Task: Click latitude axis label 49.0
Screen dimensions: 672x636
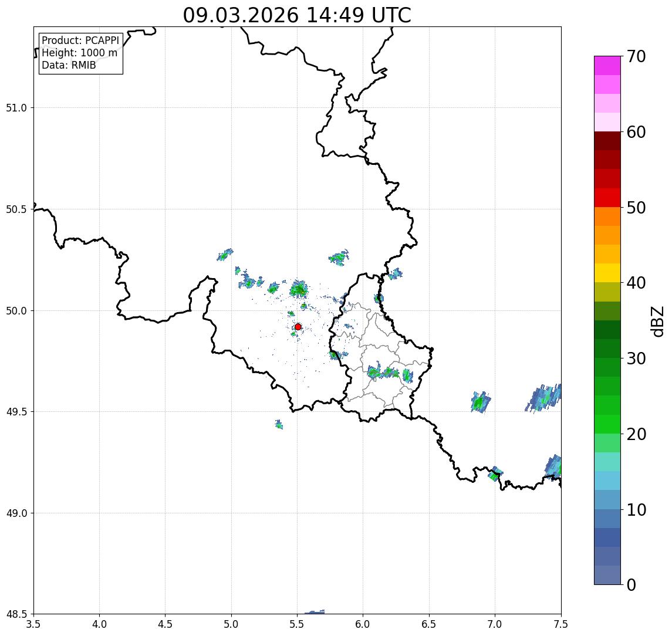Action: click(x=16, y=513)
